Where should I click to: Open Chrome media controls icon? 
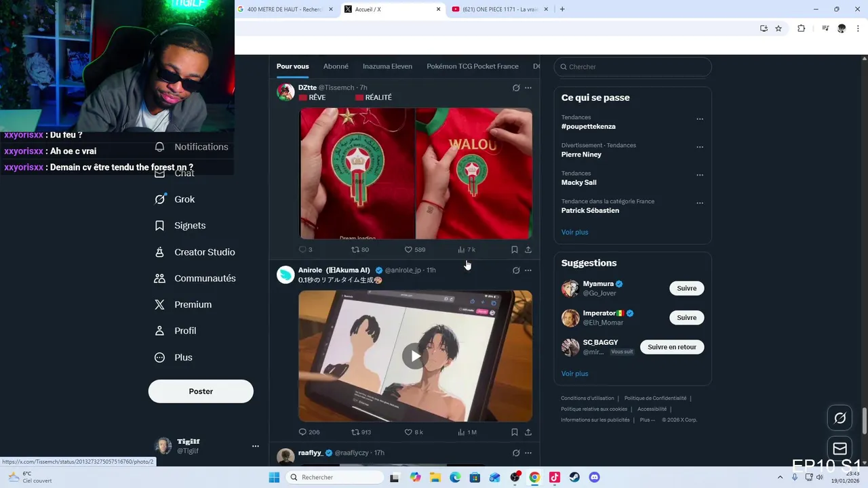coord(825,28)
